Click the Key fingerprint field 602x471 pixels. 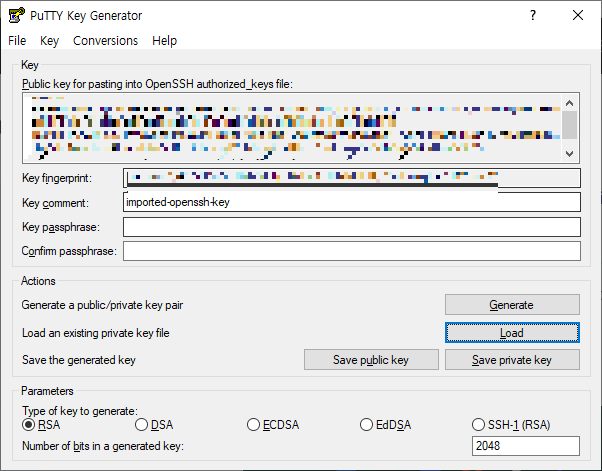tap(352, 178)
